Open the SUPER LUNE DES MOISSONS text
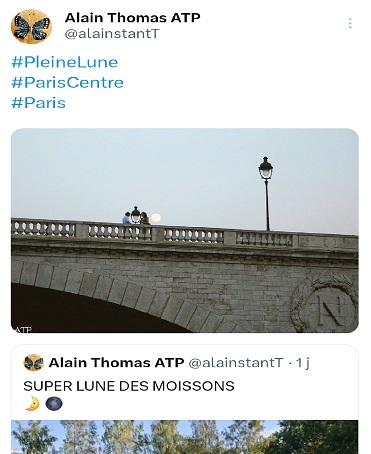This screenshot has height=454, width=371. click(129, 386)
